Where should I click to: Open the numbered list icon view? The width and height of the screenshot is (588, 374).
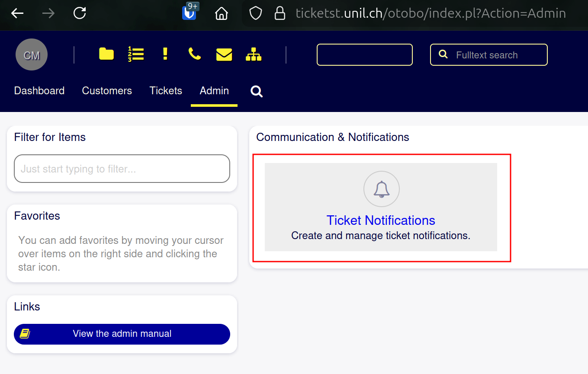136,54
